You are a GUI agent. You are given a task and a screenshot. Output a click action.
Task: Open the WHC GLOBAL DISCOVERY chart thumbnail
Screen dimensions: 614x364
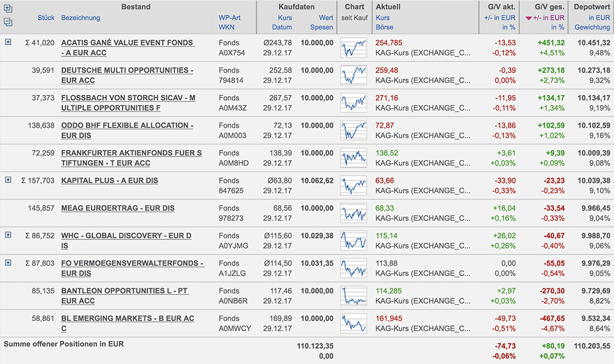354,241
